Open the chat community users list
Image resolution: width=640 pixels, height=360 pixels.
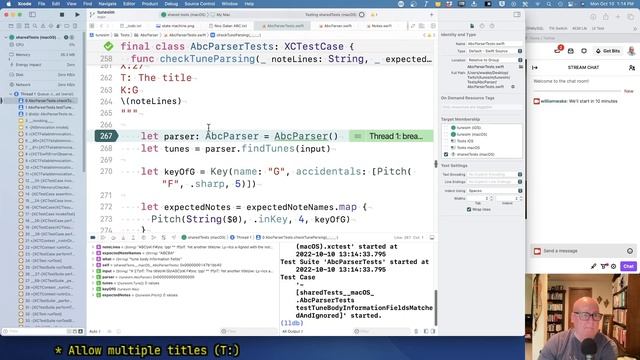632,67
